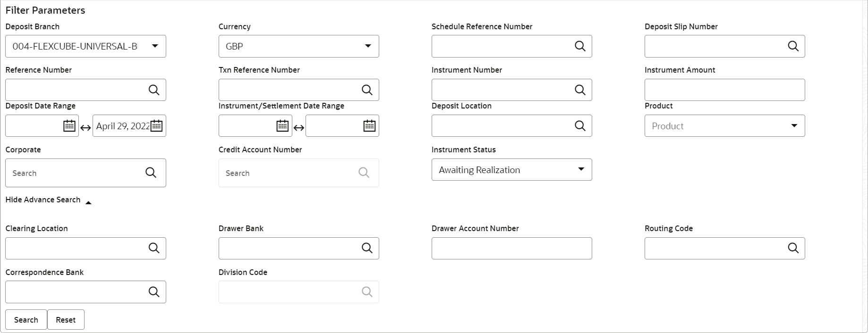The height and width of the screenshot is (333, 868).
Task: Open Instrument/Settlement Date Range start calendar
Action: pos(282,126)
